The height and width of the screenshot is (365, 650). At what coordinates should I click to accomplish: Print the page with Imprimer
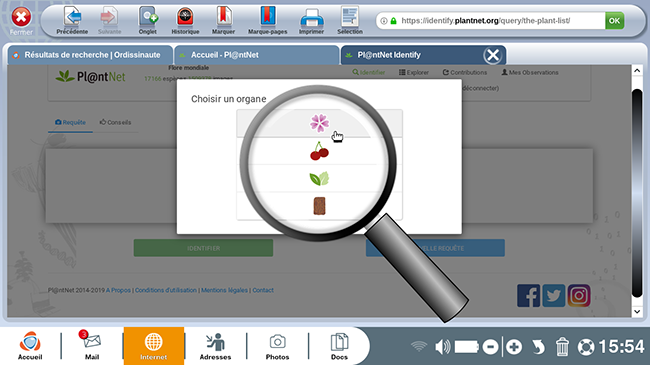coord(311,21)
